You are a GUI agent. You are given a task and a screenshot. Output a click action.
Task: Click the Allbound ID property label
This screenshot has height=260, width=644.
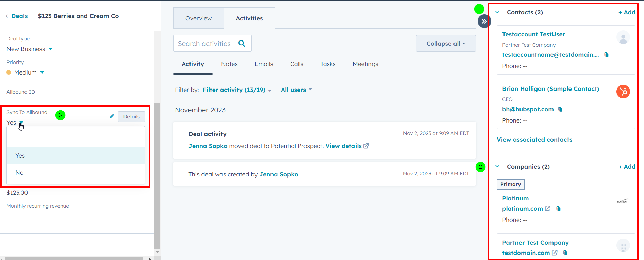point(21,92)
